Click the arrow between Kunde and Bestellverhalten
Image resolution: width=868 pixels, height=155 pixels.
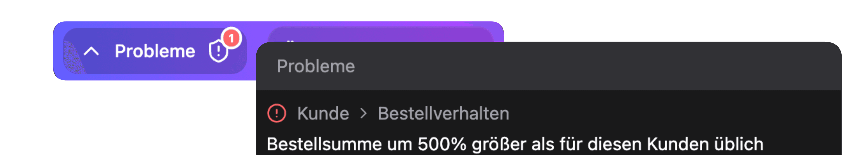(363, 113)
